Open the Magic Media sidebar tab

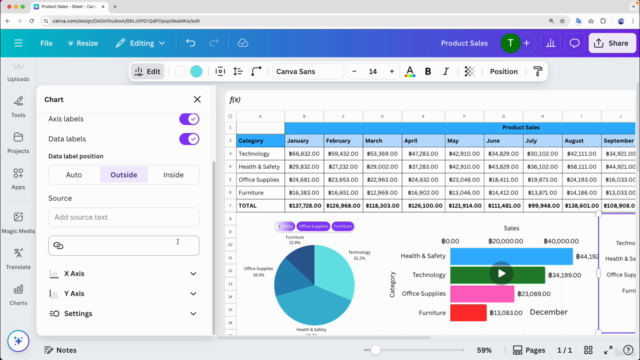click(18, 222)
